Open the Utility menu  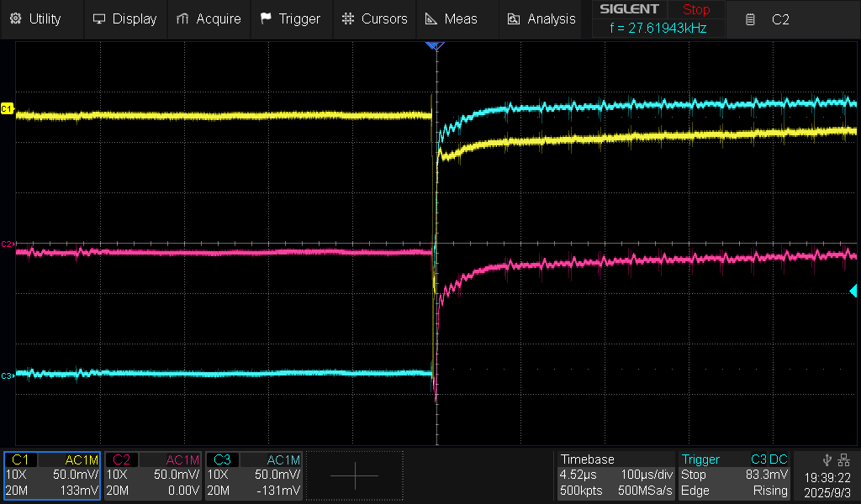(35, 18)
